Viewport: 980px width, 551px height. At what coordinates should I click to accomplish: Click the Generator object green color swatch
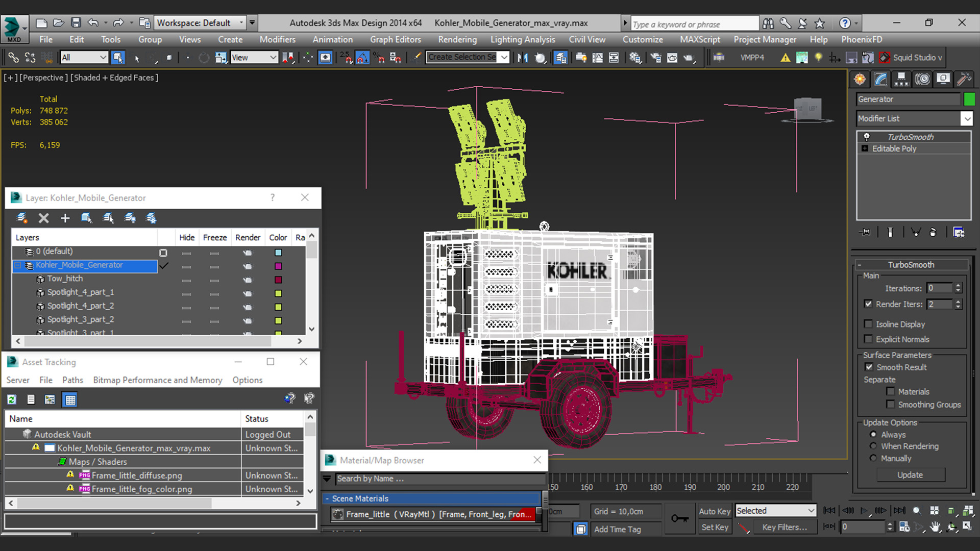point(969,99)
